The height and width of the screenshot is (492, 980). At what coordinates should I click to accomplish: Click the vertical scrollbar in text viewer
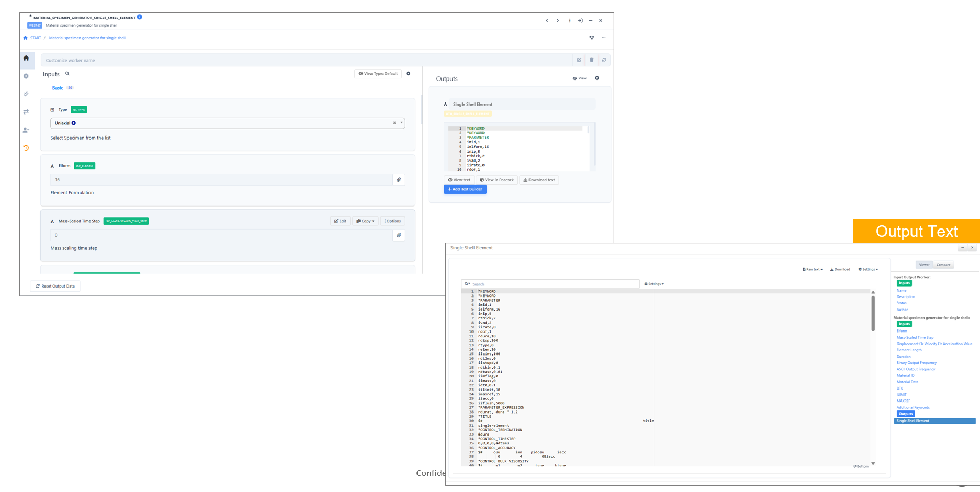pos(873,314)
